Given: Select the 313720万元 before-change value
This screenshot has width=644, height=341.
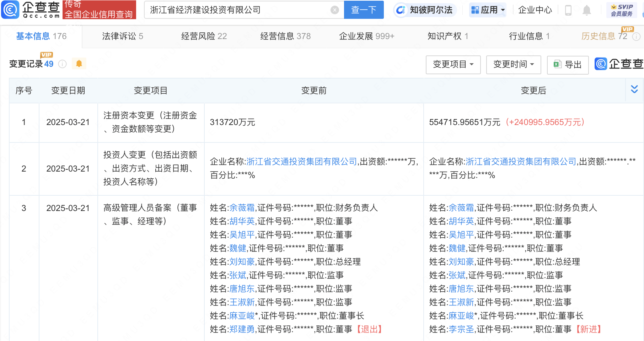Looking at the screenshot, I should click(232, 122).
